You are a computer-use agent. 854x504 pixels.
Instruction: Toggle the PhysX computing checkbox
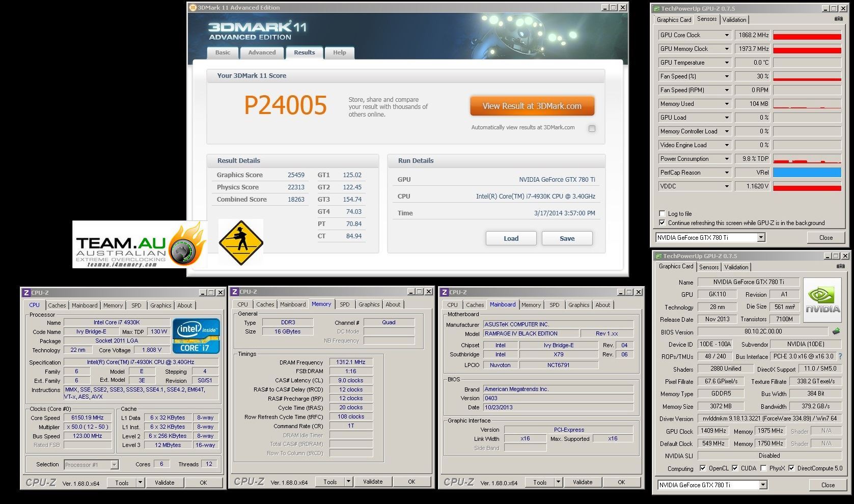click(763, 468)
